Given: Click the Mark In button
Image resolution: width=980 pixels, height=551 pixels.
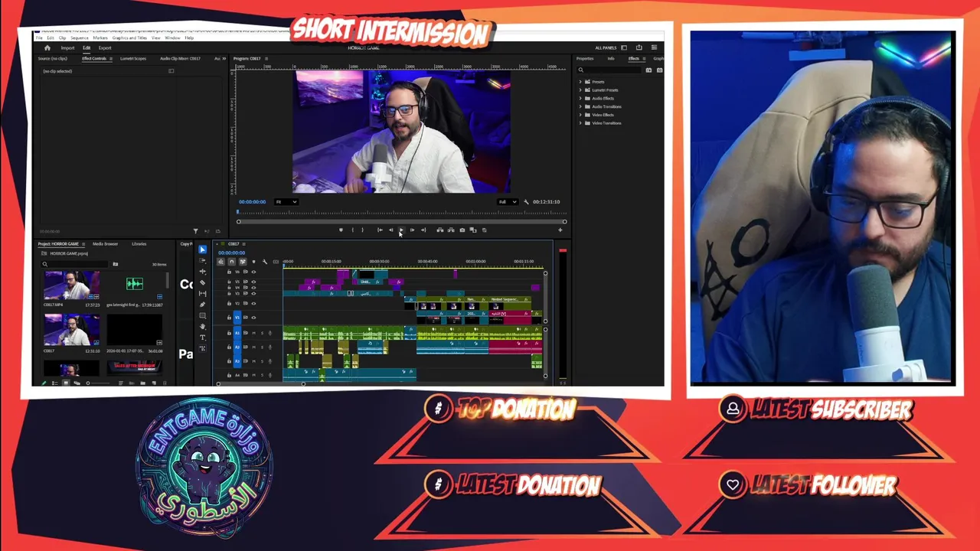Looking at the screenshot, I should (x=352, y=230).
